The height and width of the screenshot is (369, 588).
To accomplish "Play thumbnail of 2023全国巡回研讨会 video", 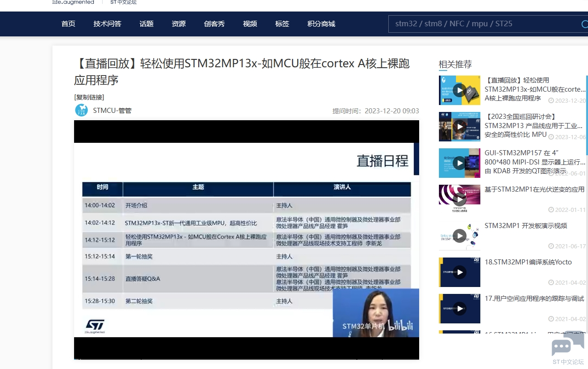I will (x=459, y=127).
